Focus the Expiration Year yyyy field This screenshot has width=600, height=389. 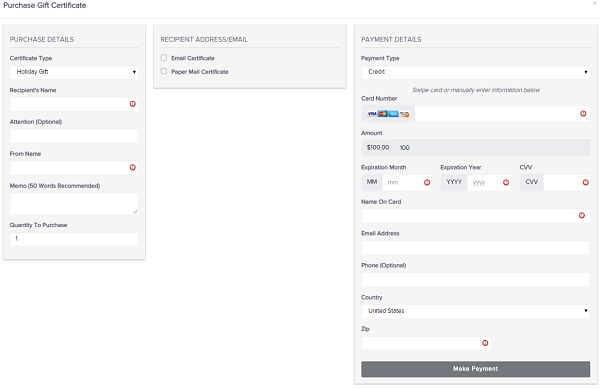489,182
